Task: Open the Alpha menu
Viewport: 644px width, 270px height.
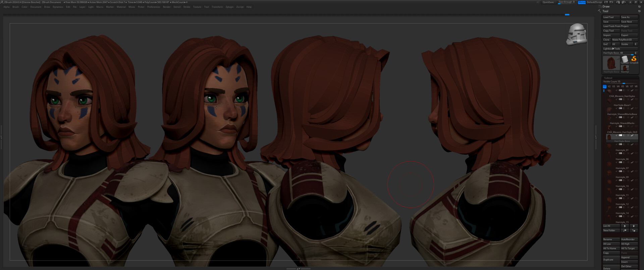Action: point(6,7)
